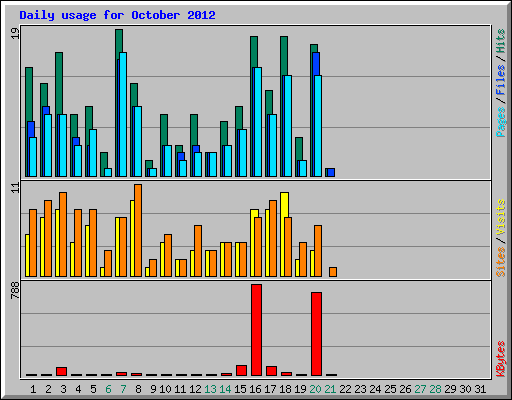This screenshot has width=512, height=400.
Task: Select day 2 label on the x-axis
Action: [48, 389]
